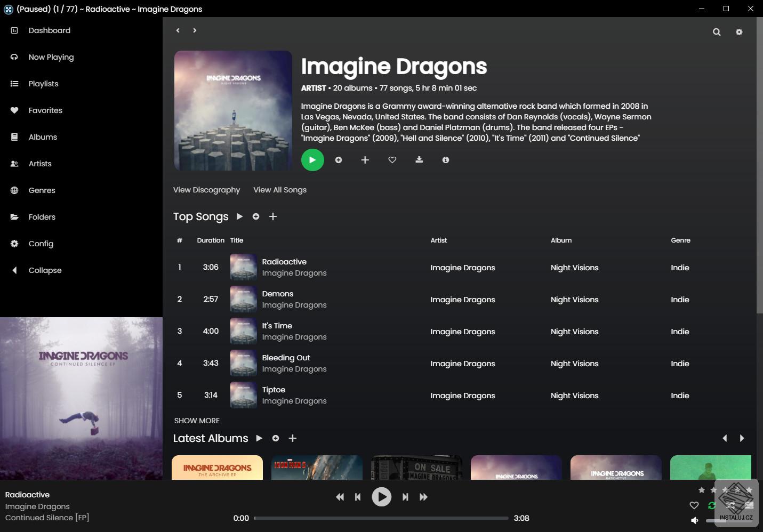Expand the list with SHOW MORE
The image size is (763, 532).
tap(197, 421)
